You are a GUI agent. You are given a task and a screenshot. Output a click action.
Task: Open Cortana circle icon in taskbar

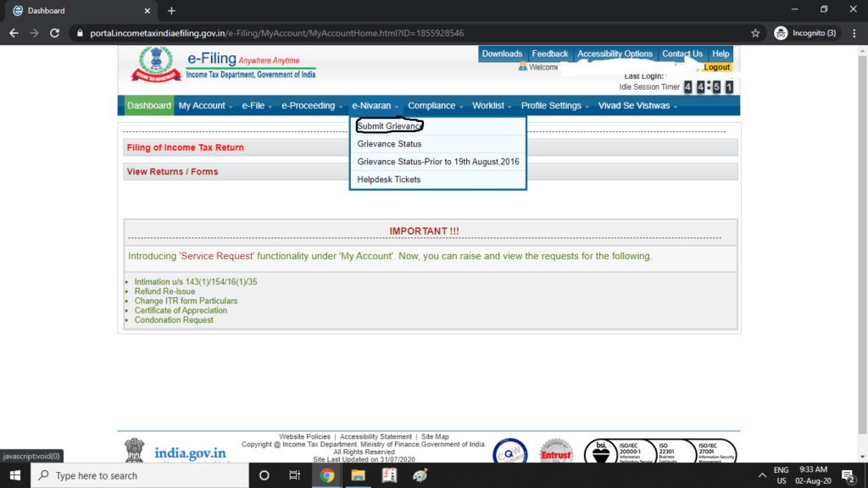pos(264,475)
